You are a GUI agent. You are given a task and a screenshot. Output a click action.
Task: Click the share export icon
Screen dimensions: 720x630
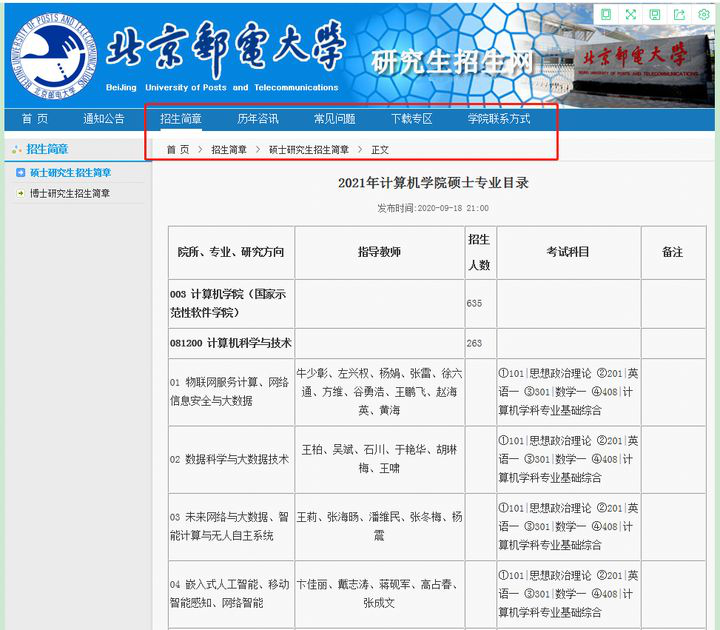click(680, 14)
